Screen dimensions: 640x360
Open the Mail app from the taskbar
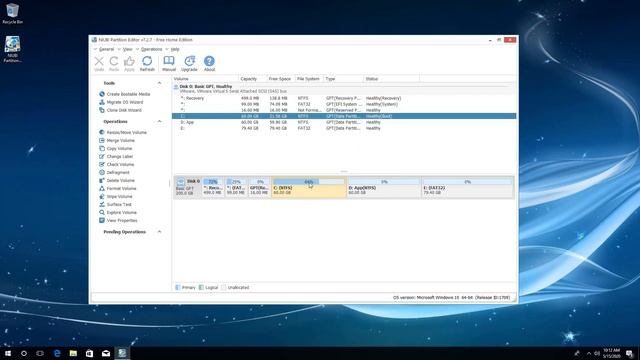[x=106, y=353]
